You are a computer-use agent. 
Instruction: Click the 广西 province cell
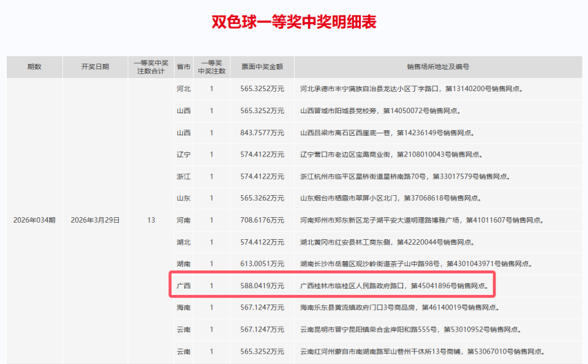click(x=184, y=286)
